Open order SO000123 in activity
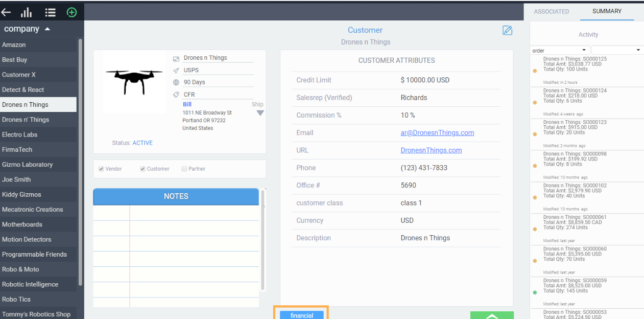The image size is (644, 319). pos(587,134)
